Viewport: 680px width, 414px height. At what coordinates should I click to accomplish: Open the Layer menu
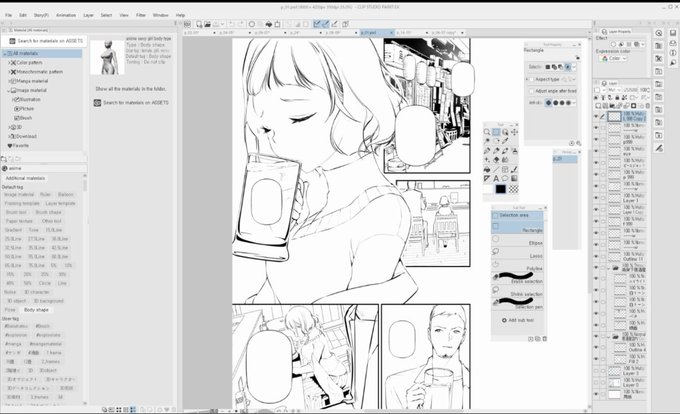(88, 15)
